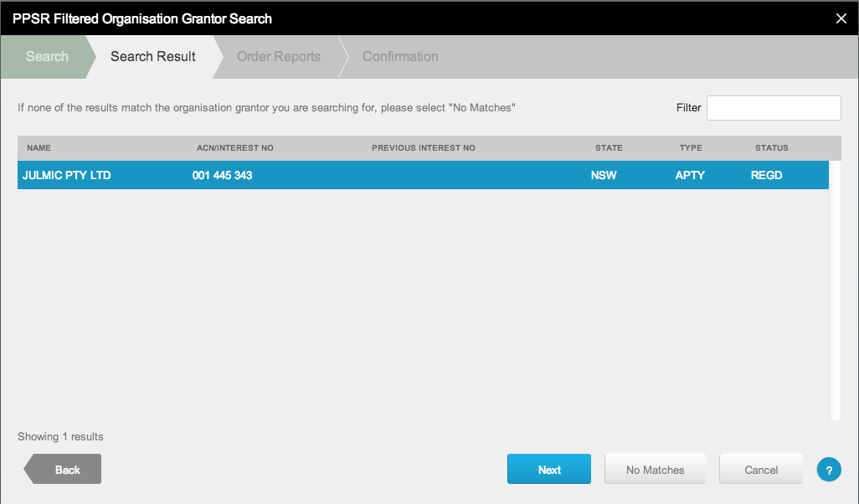Click the NSW state cell

pyautogui.click(x=604, y=175)
